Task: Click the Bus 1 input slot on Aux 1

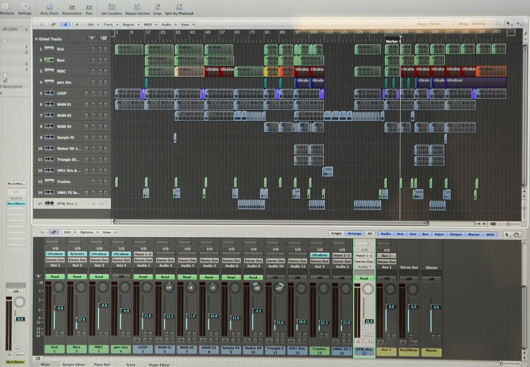Action: pos(386,256)
